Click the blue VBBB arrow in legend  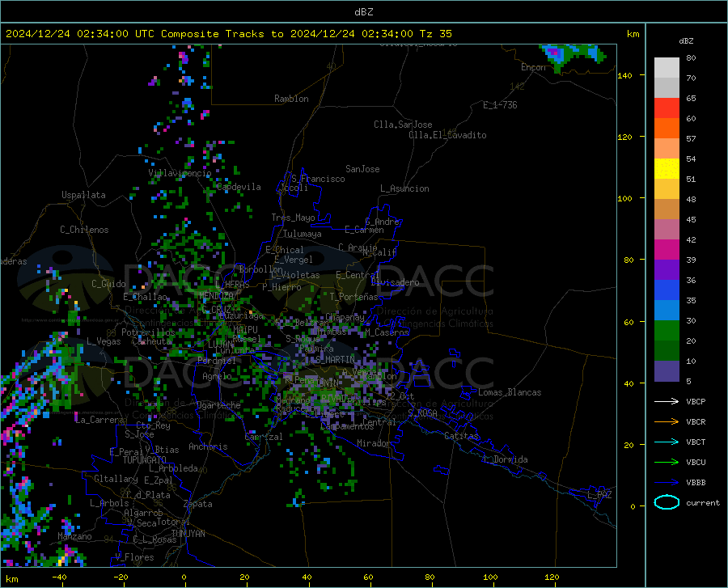click(x=667, y=482)
